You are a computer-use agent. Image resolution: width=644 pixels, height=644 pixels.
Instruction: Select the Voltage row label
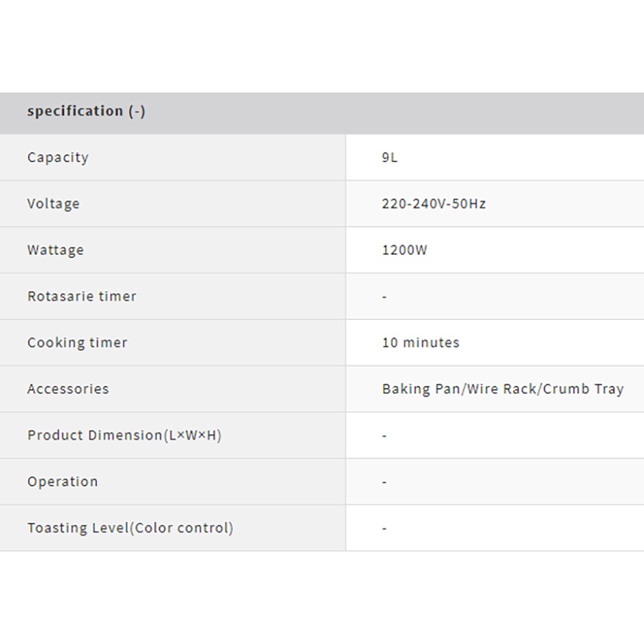coord(54,204)
